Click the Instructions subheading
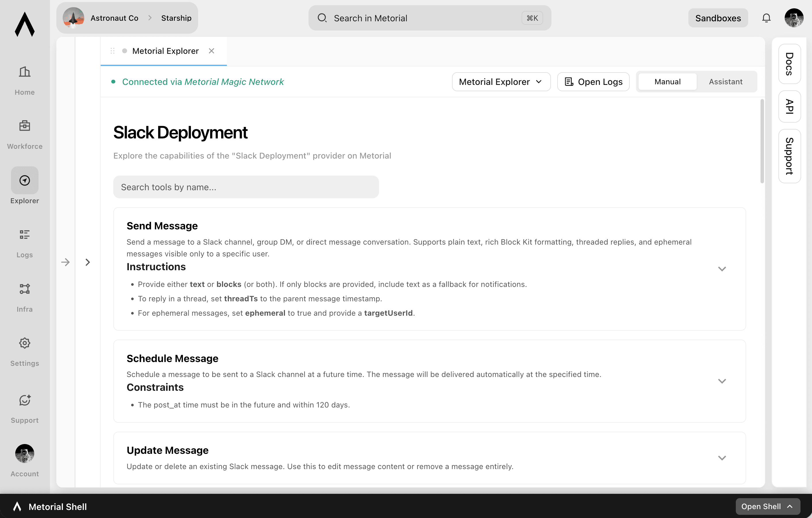 coord(156,266)
